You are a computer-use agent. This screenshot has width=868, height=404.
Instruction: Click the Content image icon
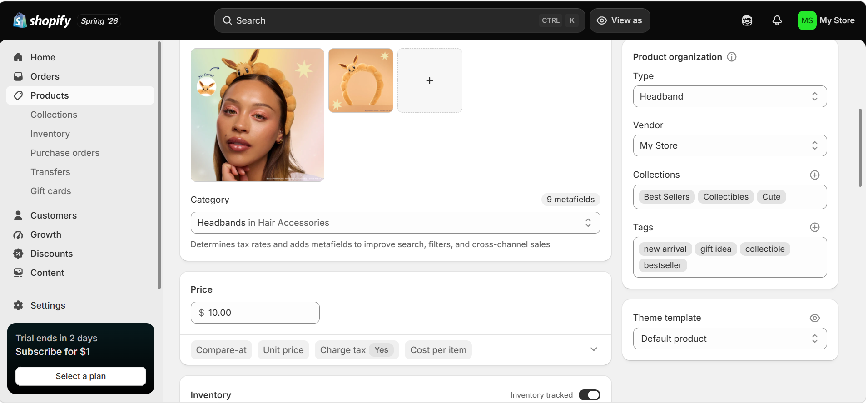click(18, 273)
